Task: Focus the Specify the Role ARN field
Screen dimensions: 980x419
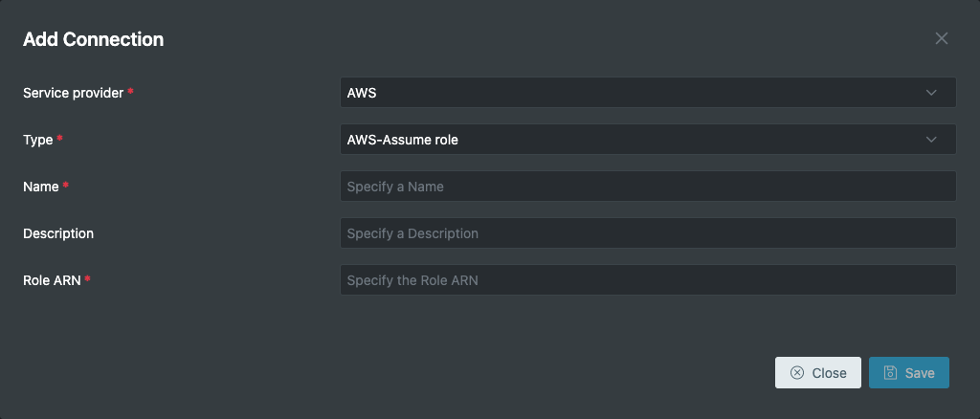Action: click(648, 279)
